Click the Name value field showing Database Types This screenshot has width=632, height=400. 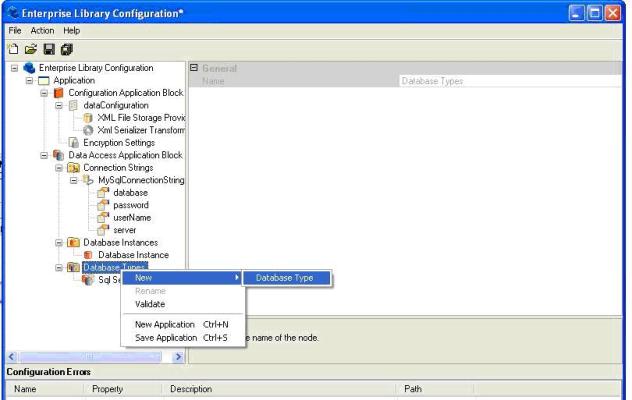[510, 81]
